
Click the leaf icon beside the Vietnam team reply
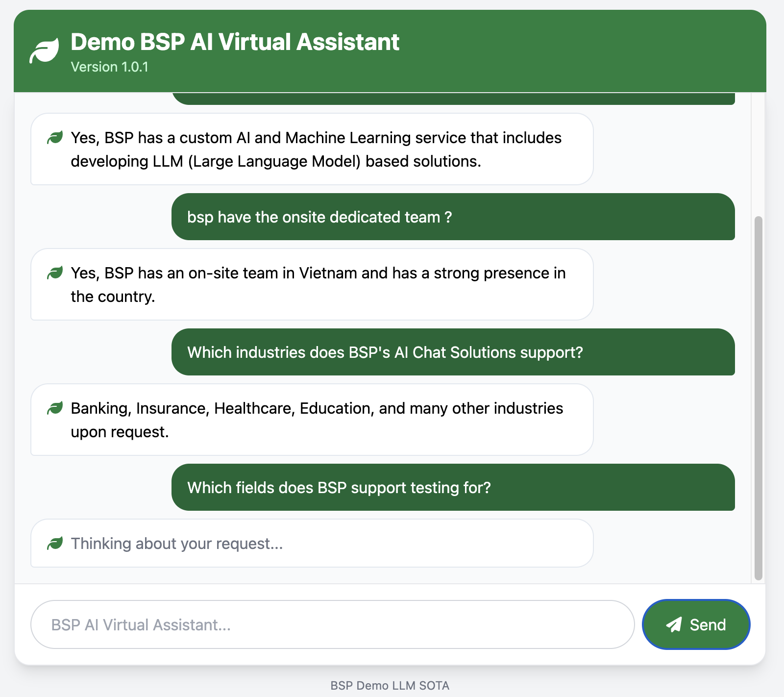click(x=55, y=273)
